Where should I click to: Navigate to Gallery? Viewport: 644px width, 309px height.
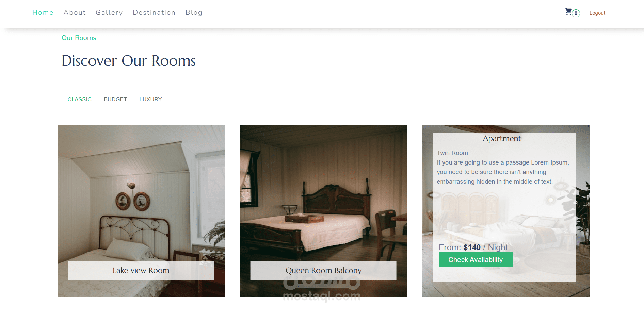(x=109, y=13)
